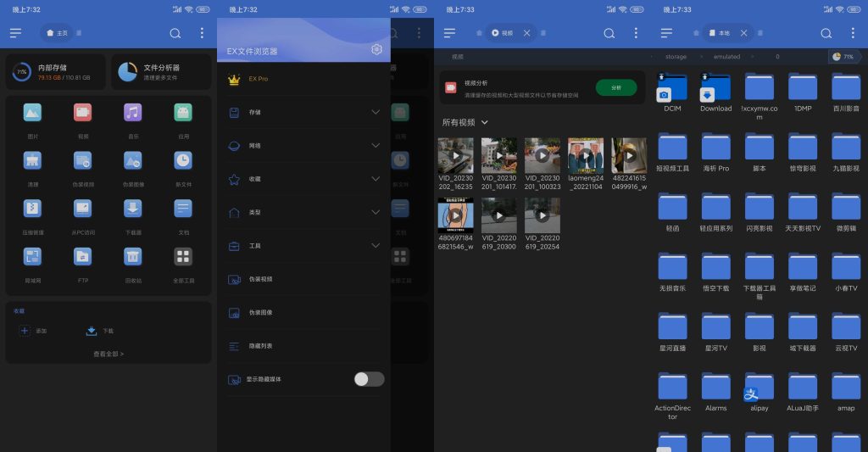This screenshot has height=452, width=868.
Task: Click storage in the breadcrumb path
Action: (x=676, y=57)
